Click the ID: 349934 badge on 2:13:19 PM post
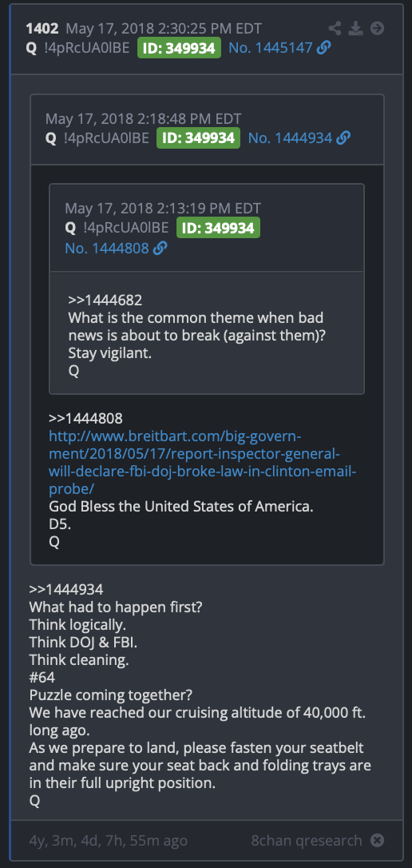 219,228
